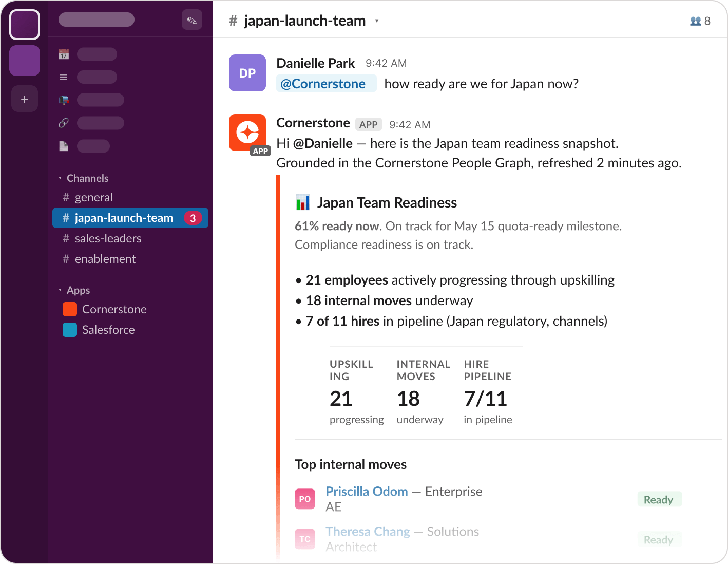This screenshot has width=728, height=564.
Task: Click Danielle Park's DP avatar
Action: 247,73
